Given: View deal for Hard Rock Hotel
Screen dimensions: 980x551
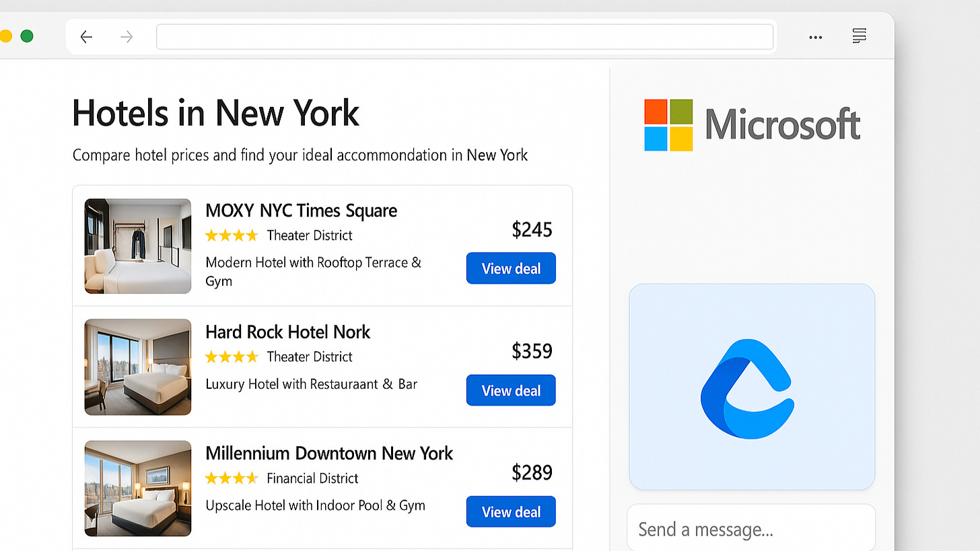Looking at the screenshot, I should click(511, 390).
